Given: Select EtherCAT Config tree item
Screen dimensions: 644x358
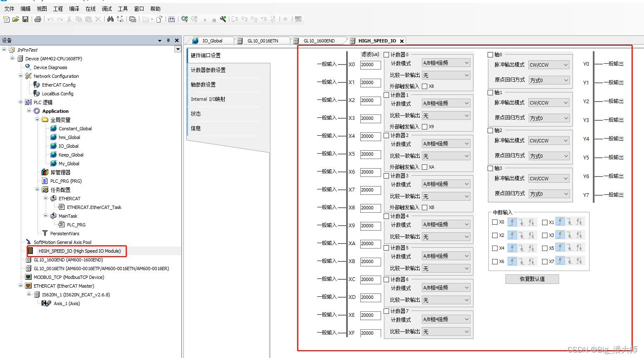Looking at the screenshot, I should point(59,85).
